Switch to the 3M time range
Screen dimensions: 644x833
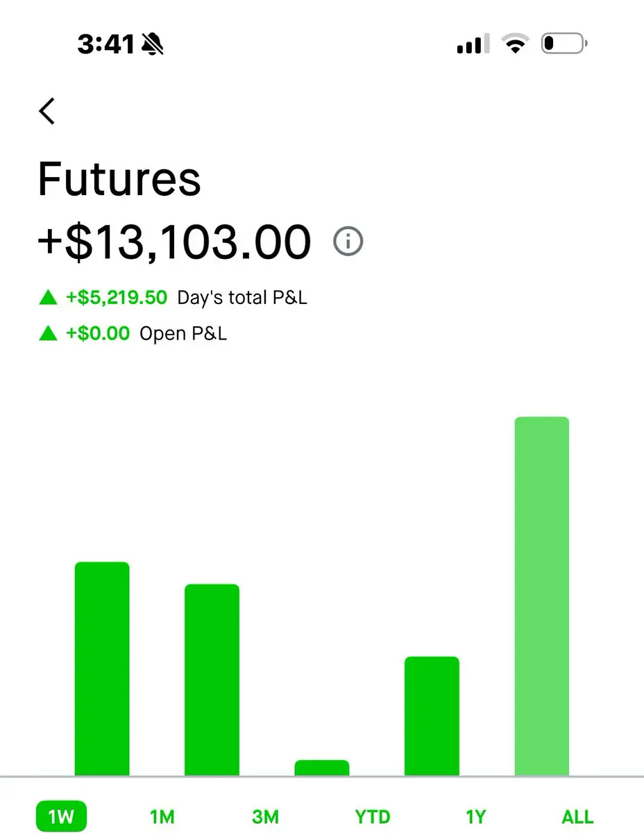point(265,817)
